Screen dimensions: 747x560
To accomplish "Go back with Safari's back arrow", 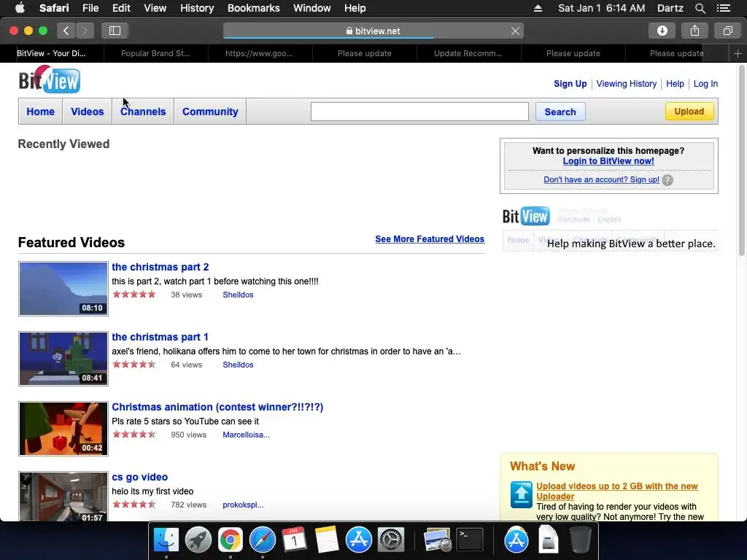I will coord(66,31).
